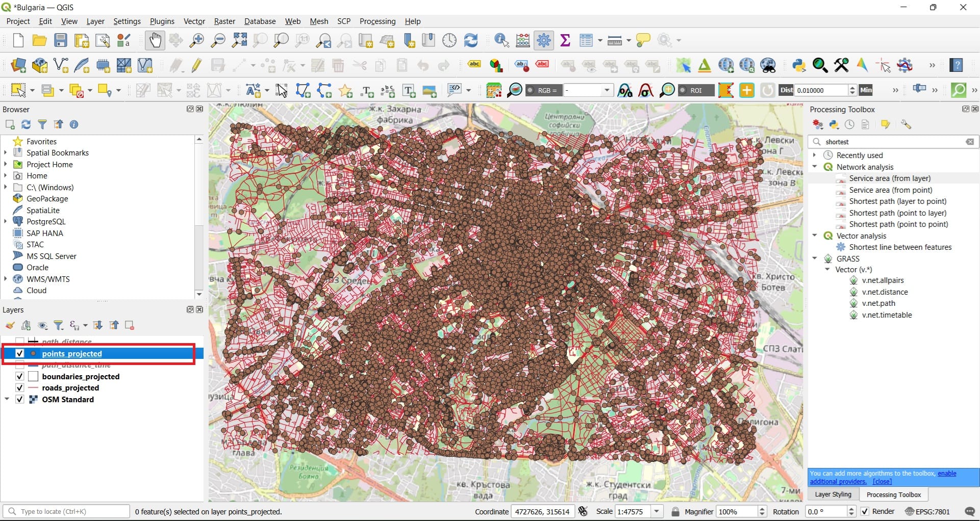Increase the Rotation value stepper
Screen dimensions: 980x521
[851, 508]
